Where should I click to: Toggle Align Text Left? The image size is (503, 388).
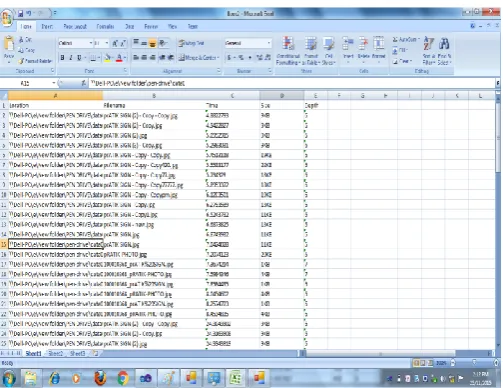coord(136,58)
